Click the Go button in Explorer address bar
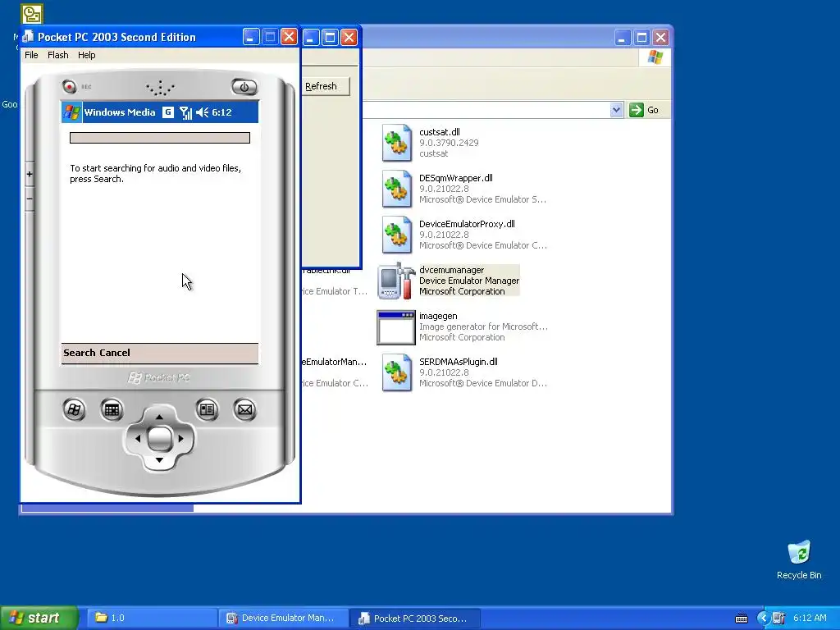The height and width of the screenshot is (630, 840). click(x=644, y=110)
